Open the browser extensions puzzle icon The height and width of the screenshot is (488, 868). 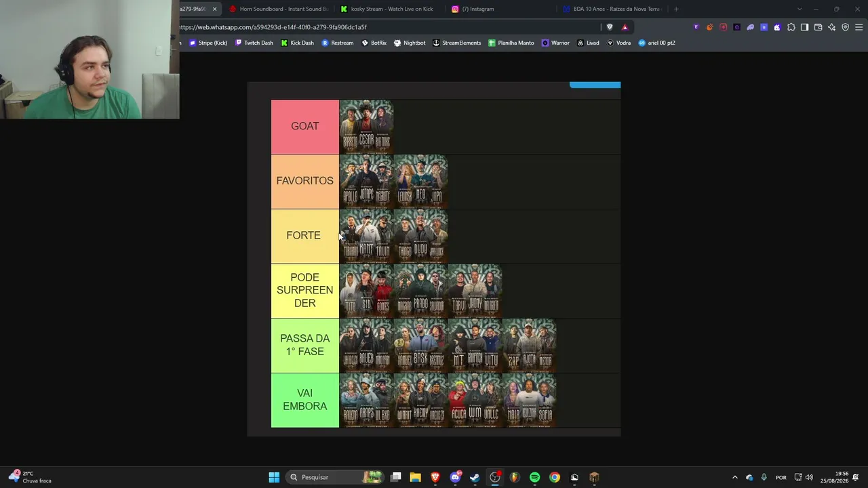791,27
